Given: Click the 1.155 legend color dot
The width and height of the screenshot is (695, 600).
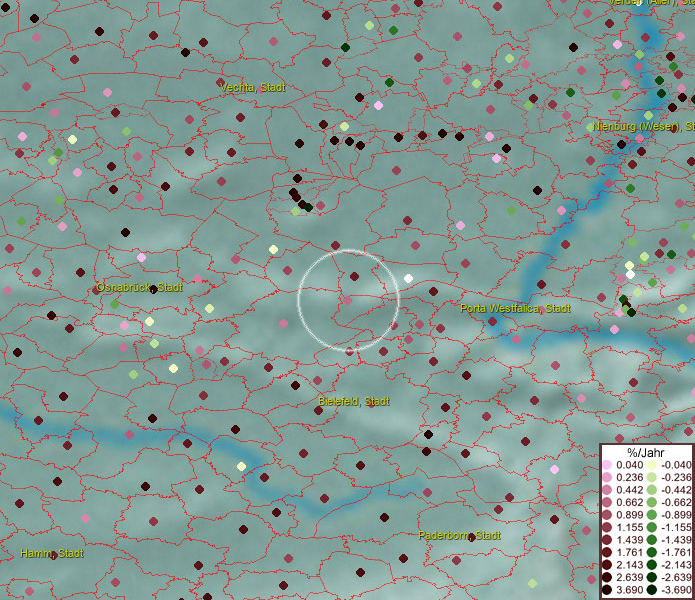Looking at the screenshot, I should point(607,527).
